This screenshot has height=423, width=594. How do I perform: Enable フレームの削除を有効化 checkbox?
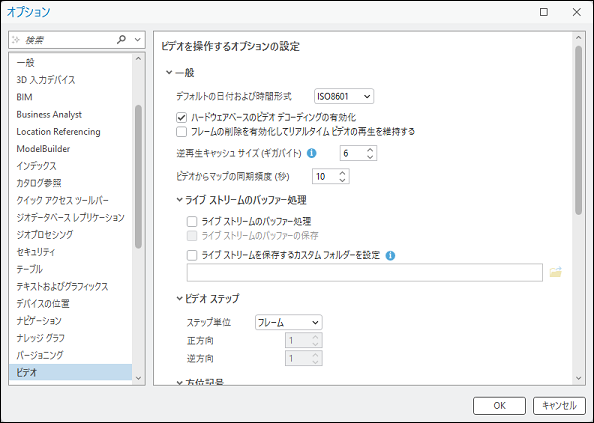point(181,132)
